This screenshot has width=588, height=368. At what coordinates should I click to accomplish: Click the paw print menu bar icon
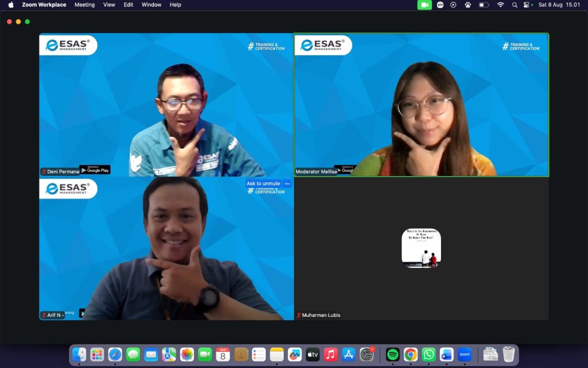(x=467, y=5)
